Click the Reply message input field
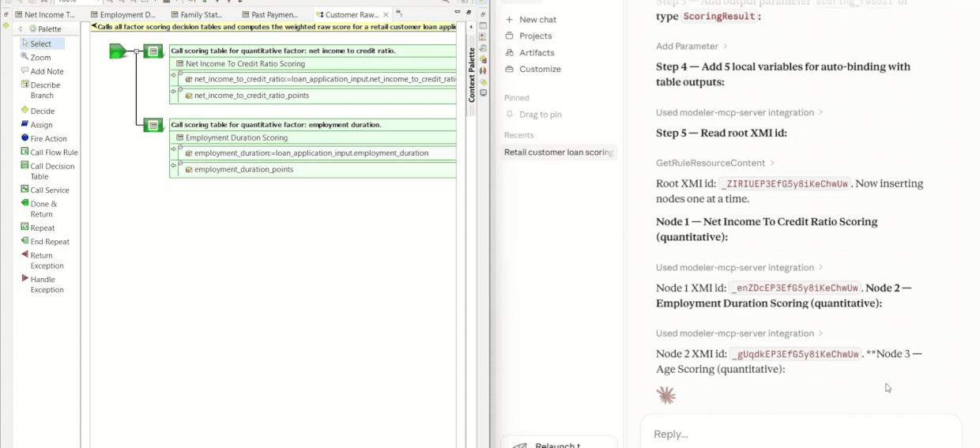The image size is (980, 448). pyautogui.click(x=801, y=433)
